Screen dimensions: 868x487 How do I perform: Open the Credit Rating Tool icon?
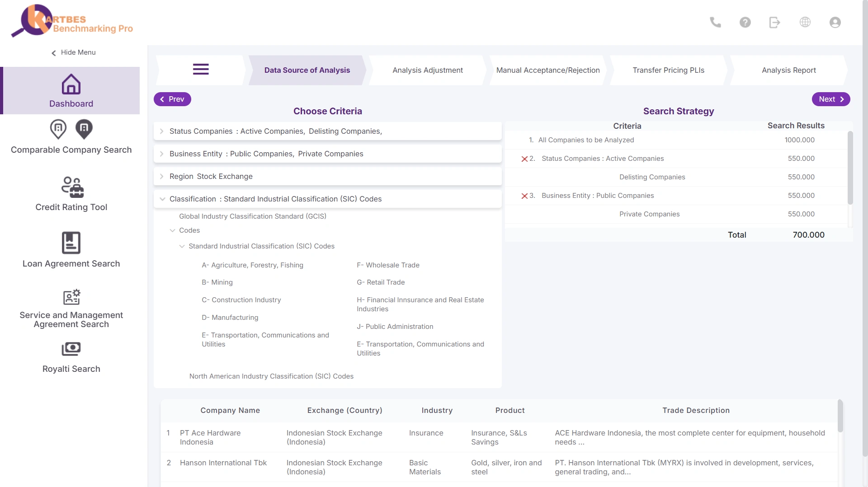[72, 187]
